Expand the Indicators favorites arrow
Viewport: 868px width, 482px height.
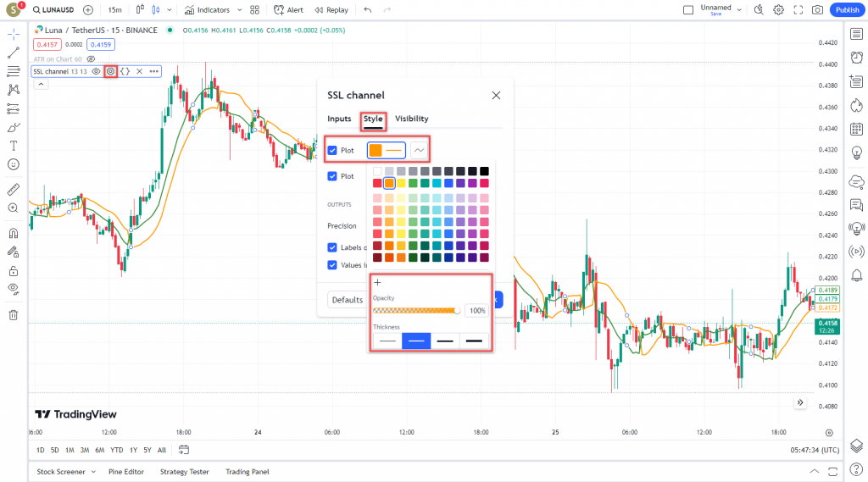239,10
